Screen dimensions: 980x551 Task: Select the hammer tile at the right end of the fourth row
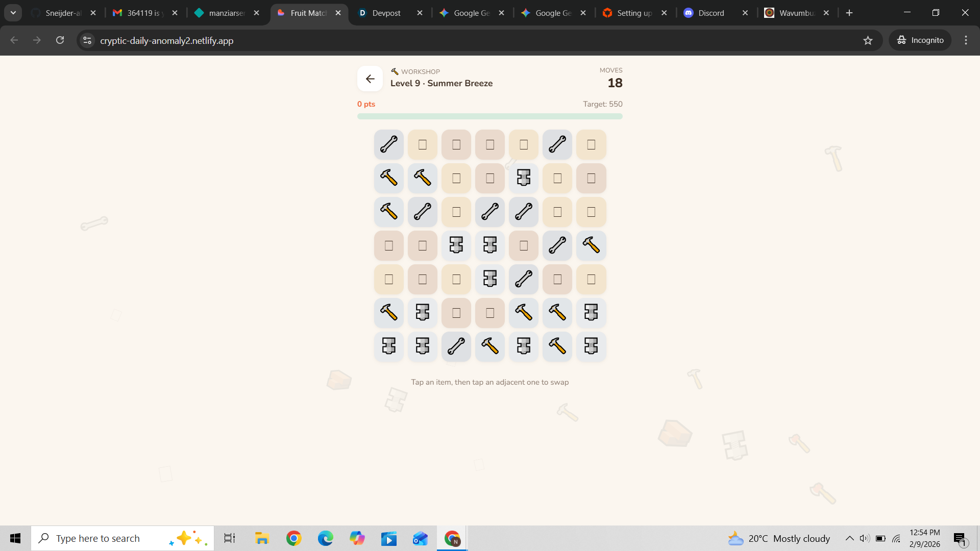coord(591,245)
